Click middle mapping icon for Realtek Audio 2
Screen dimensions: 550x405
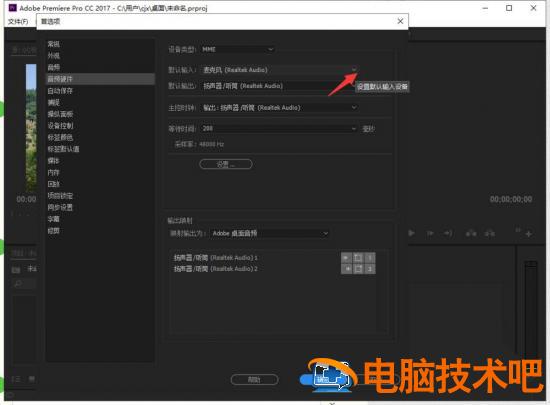358,269
